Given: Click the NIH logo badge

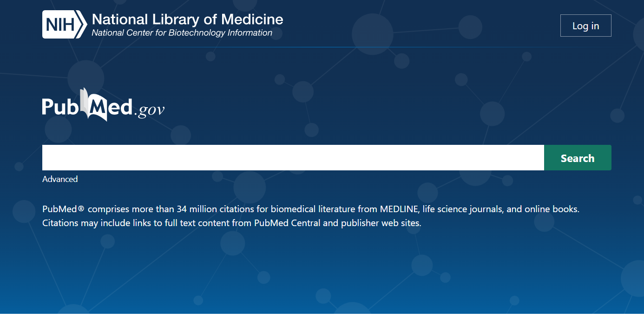Looking at the screenshot, I should pyautogui.click(x=64, y=24).
